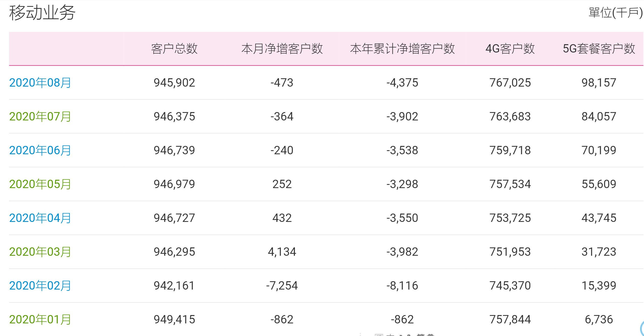The width and height of the screenshot is (644, 336).
Task: Click the 767,025 4G customers cell
Action: (x=510, y=83)
